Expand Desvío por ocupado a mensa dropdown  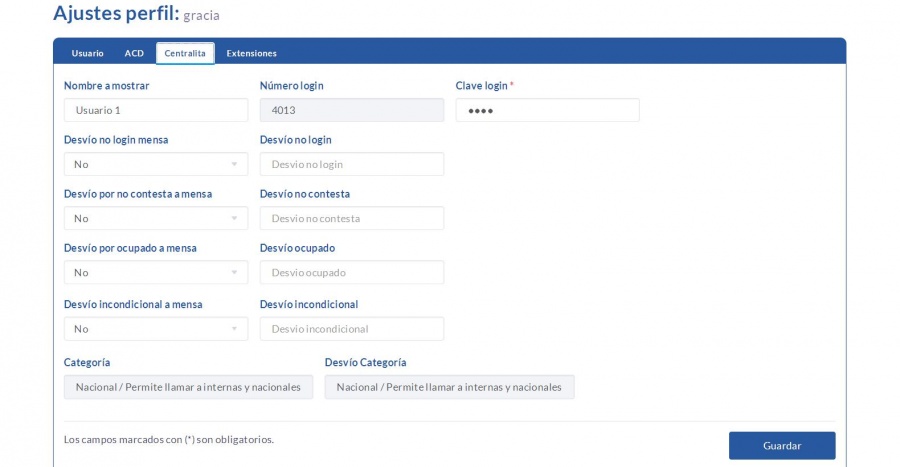click(x=155, y=272)
